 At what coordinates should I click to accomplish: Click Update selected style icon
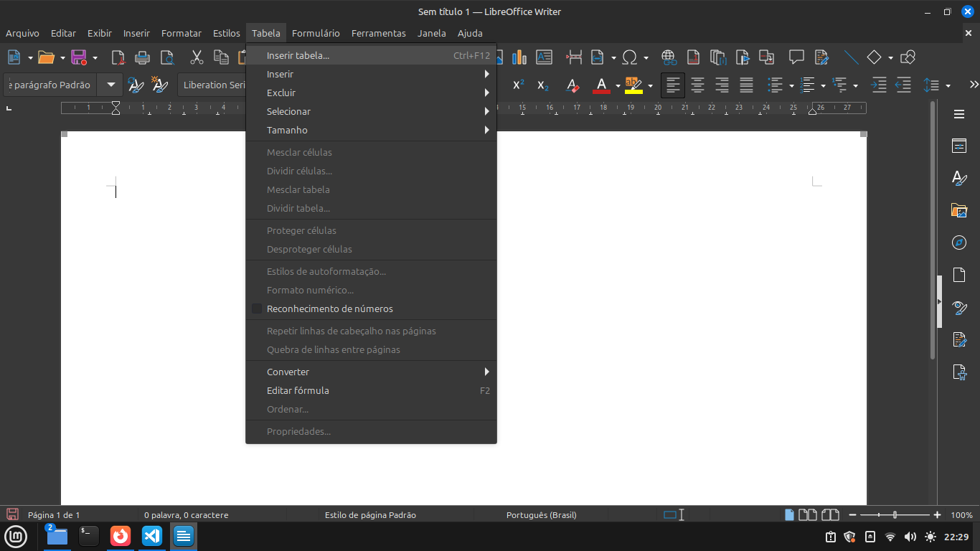pos(136,85)
